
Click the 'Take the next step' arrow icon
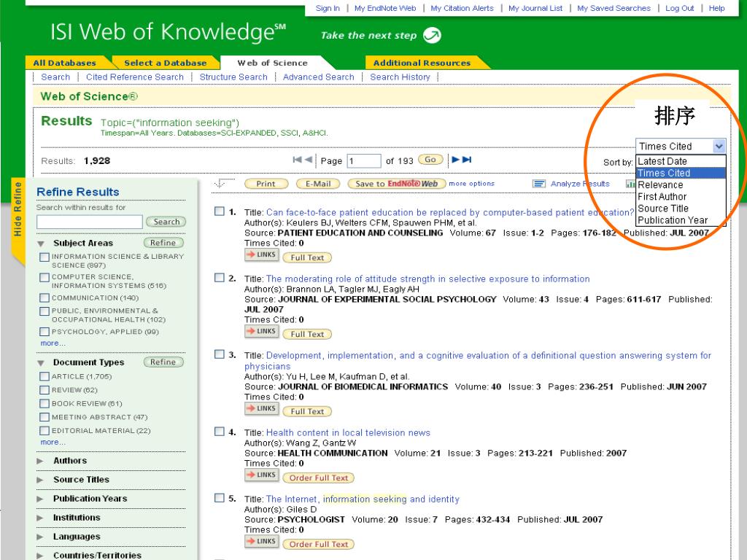point(432,35)
